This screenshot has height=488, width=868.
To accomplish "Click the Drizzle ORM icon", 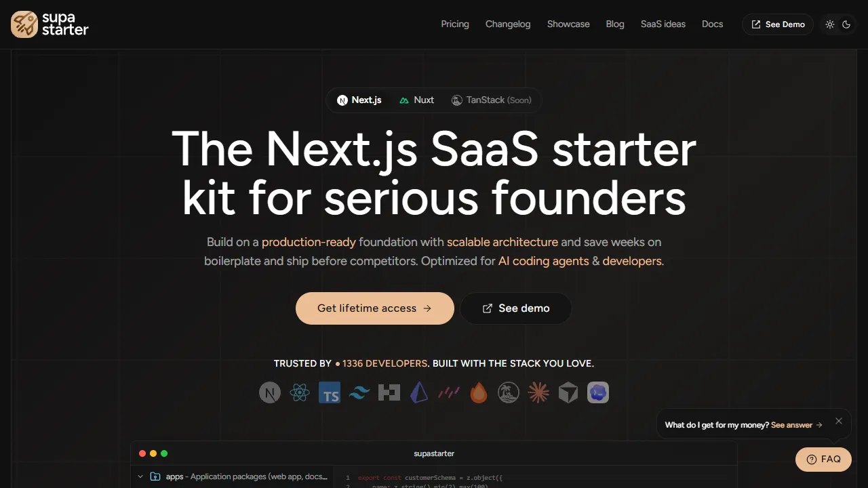I will [x=448, y=392].
